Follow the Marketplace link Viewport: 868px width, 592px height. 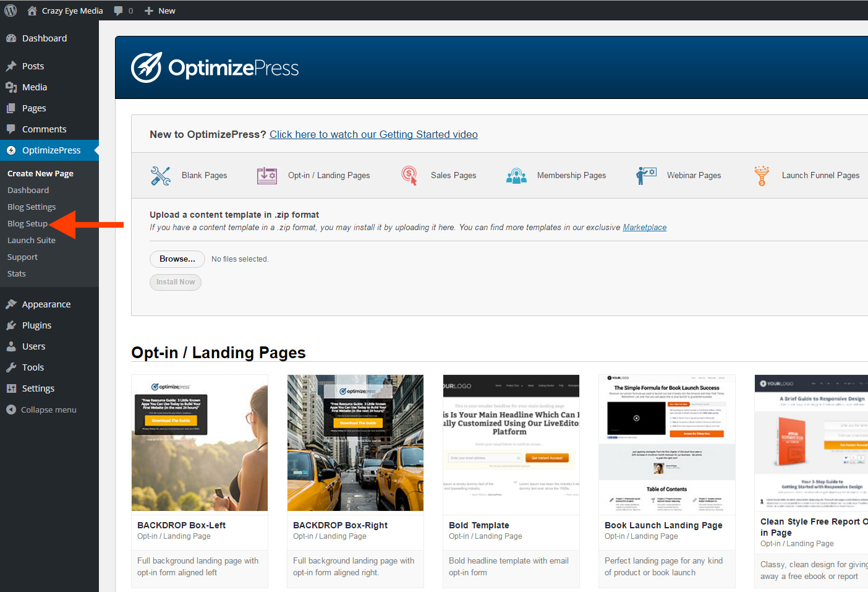(645, 228)
